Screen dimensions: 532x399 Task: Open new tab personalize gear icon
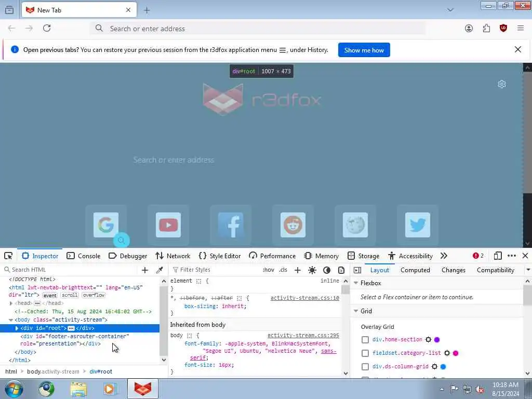[x=502, y=84]
